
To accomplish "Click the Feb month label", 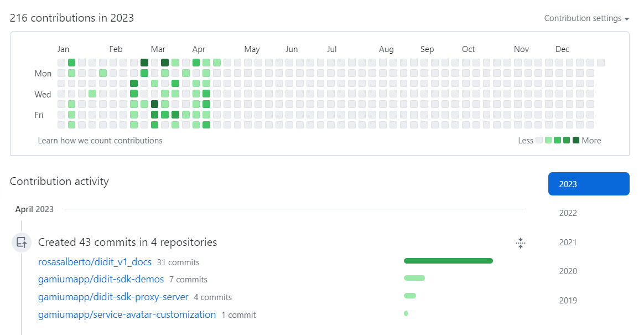I will (x=116, y=49).
